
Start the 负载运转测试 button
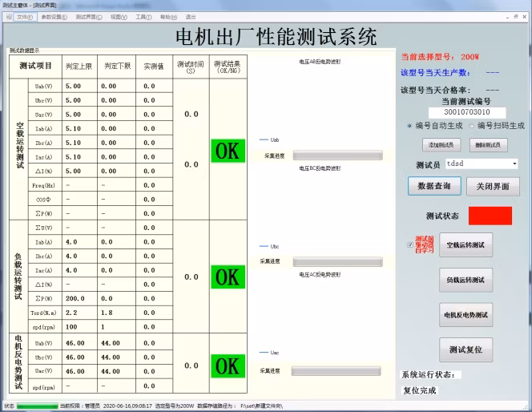pyautogui.click(x=465, y=280)
